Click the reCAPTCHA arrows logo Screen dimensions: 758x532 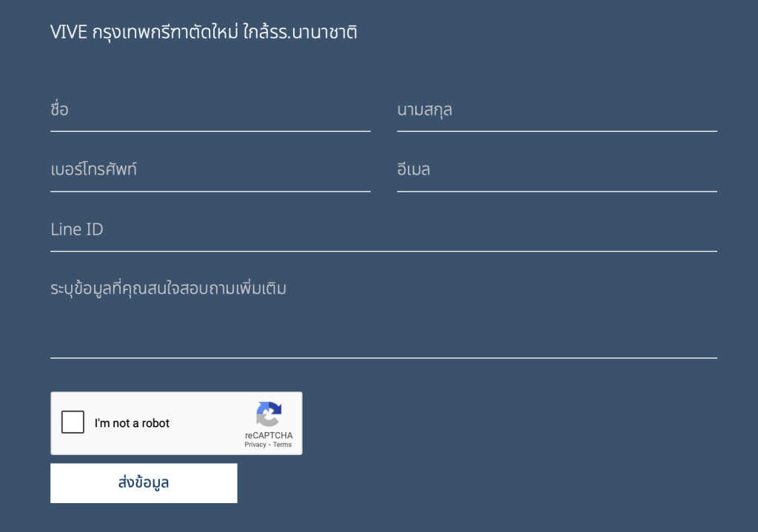[x=269, y=414]
